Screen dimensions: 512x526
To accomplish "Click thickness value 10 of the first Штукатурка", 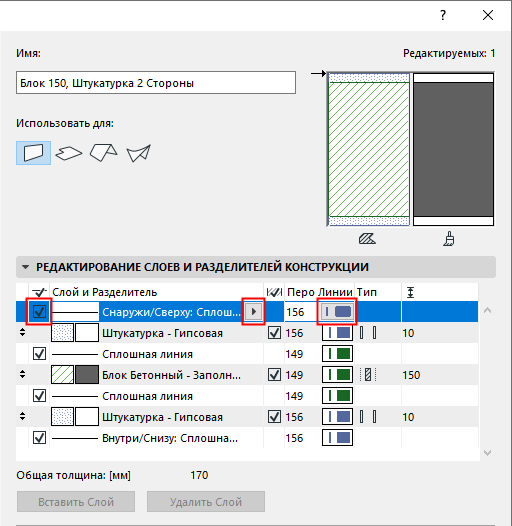I will pos(408,333).
